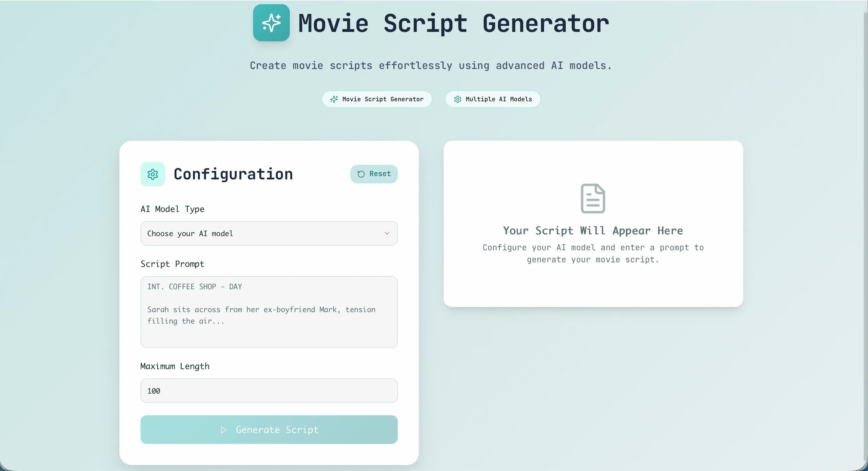Click the Movie Script Generator main title
868x471 pixels.
[453, 23]
